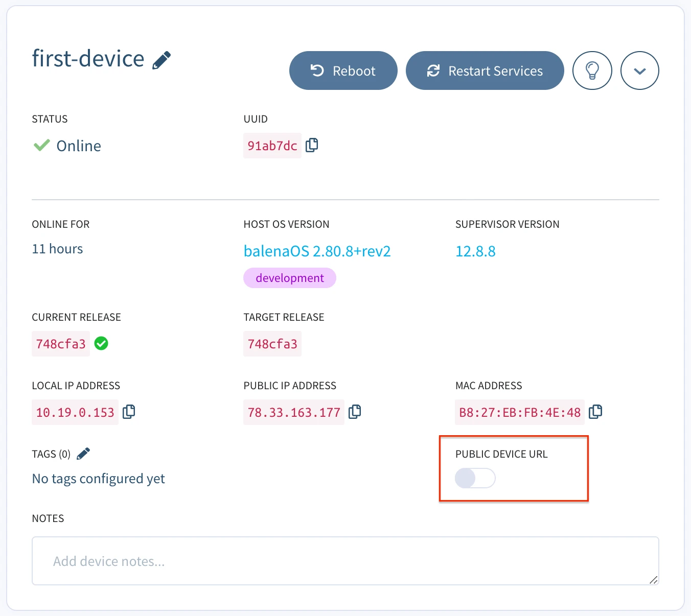The width and height of the screenshot is (691, 616).
Task: Click the development badge
Action: (x=289, y=277)
